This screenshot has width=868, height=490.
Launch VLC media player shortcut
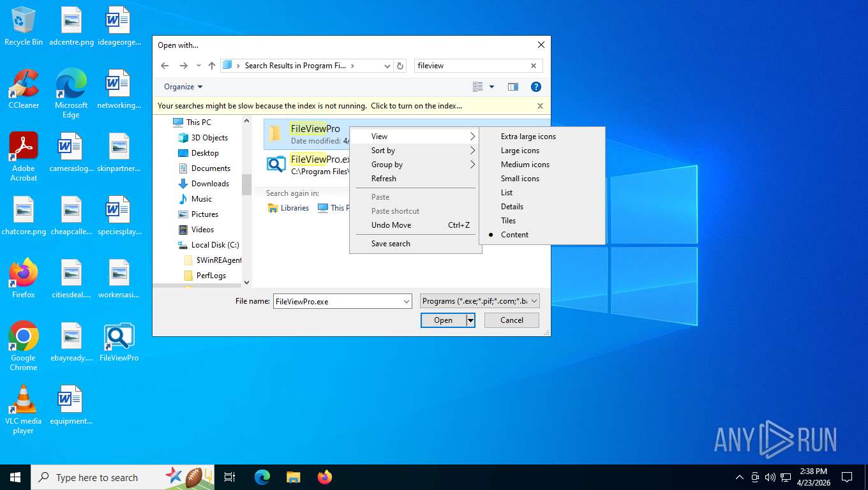(x=24, y=410)
